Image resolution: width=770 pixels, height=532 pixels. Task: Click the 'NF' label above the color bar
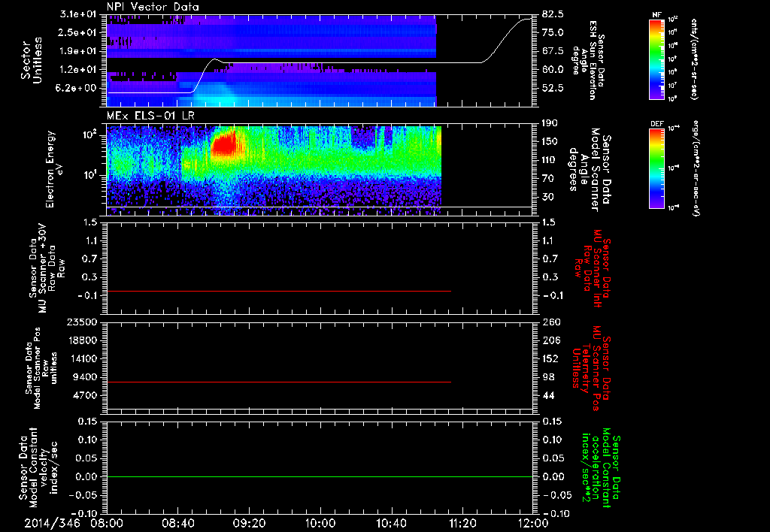[656, 15]
